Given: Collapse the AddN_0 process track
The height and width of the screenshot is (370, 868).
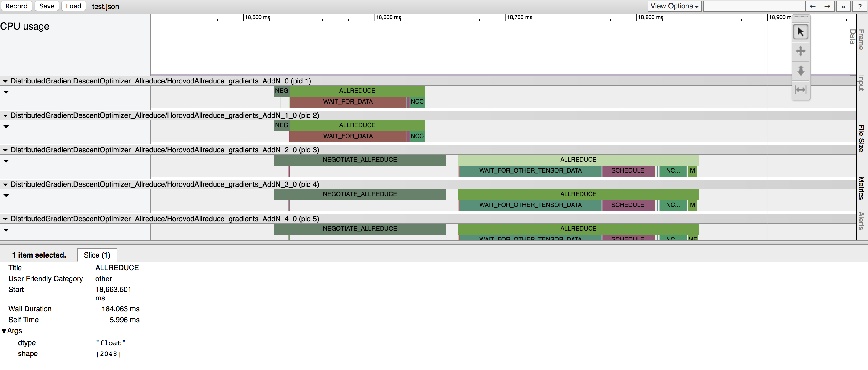Looking at the screenshot, I should (x=5, y=81).
